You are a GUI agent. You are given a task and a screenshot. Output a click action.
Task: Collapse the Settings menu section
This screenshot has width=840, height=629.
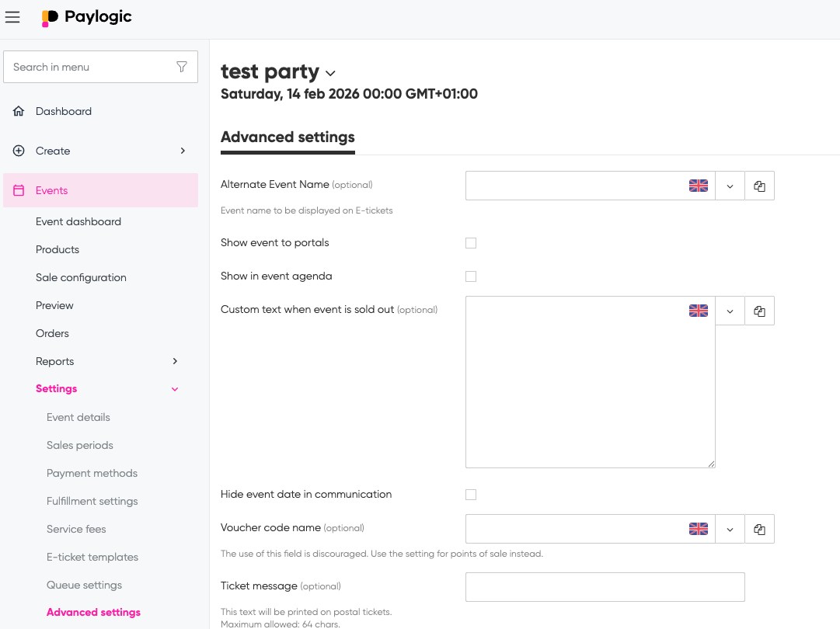point(175,389)
